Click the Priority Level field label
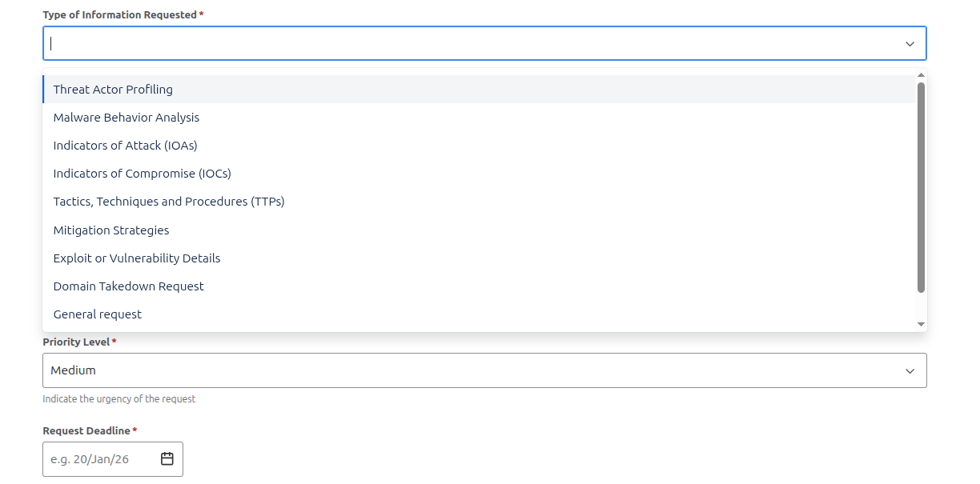This screenshot has width=980, height=484. tap(76, 342)
